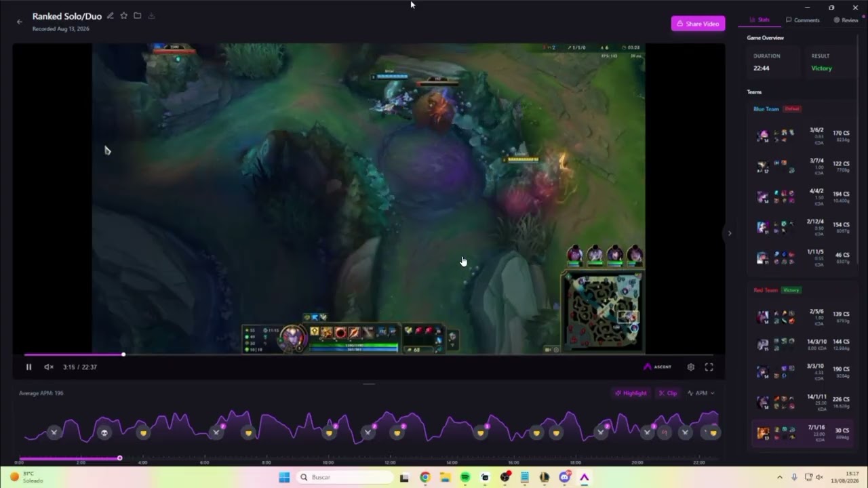
Task: Open the taskbar volume control
Action: (x=819, y=477)
